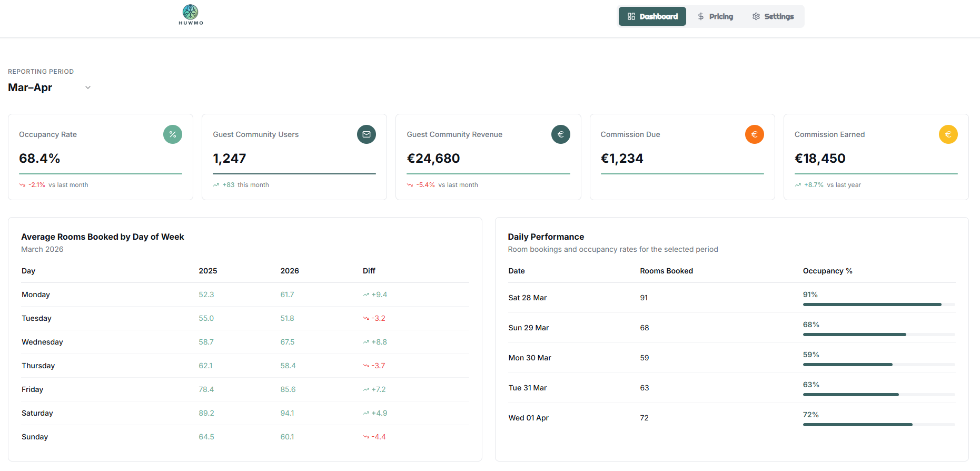This screenshot has height=471, width=980.
Task: Open the Dashboard tab
Action: coord(652,16)
